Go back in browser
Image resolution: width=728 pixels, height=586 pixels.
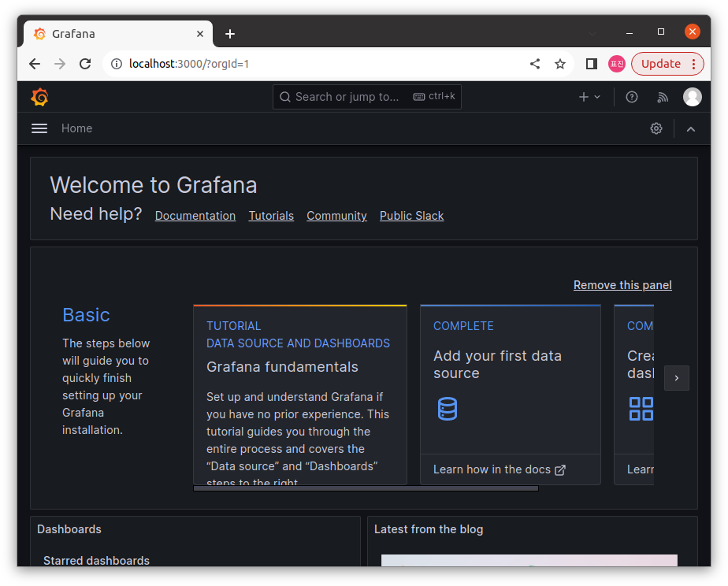click(35, 64)
